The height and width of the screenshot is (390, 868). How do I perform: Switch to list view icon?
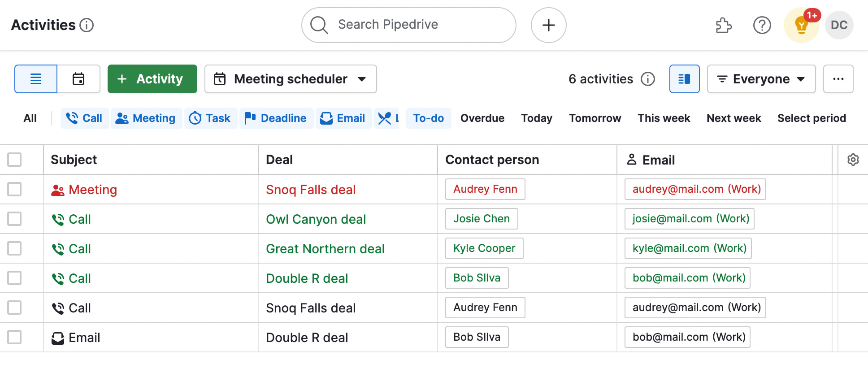[x=36, y=79]
